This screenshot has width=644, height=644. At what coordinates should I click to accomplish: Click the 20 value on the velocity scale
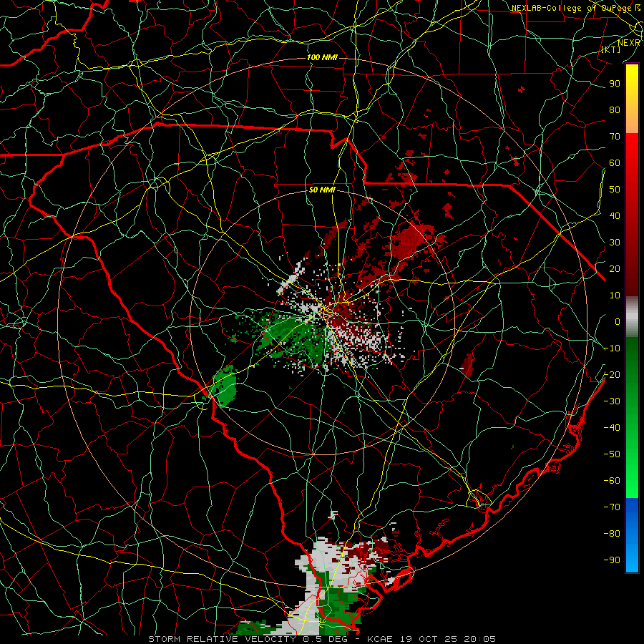coord(615,268)
